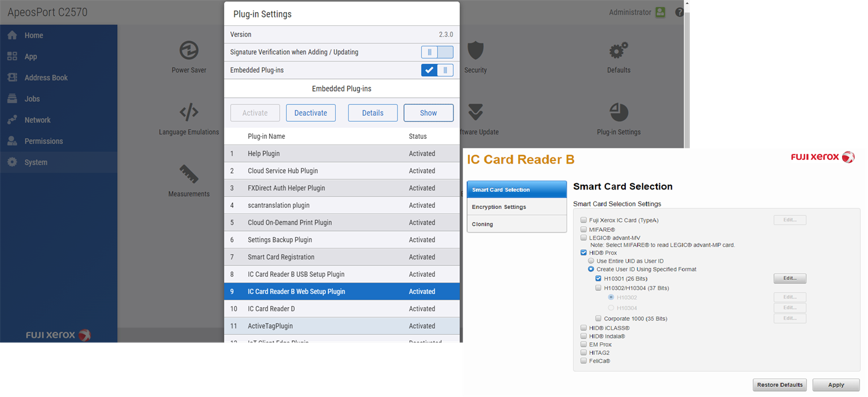The width and height of the screenshot is (868, 397).
Task: Click the Restore Defaults button
Action: (780, 385)
